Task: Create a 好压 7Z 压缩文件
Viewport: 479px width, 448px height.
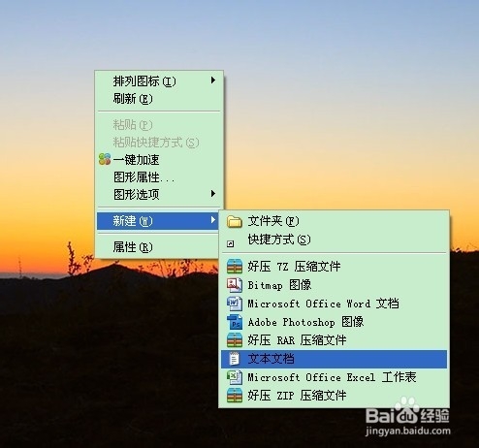Action: pyautogui.click(x=334, y=267)
